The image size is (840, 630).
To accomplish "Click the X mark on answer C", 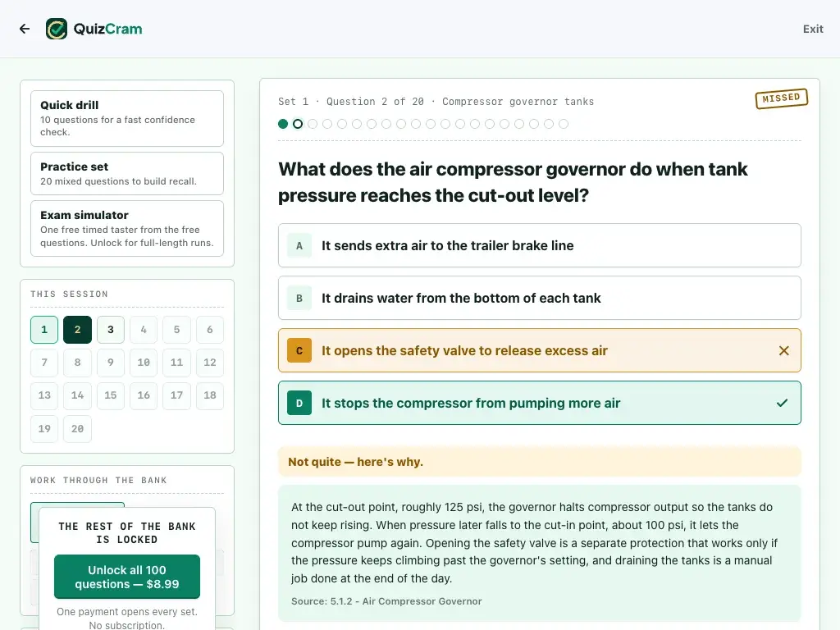I will coord(783,351).
